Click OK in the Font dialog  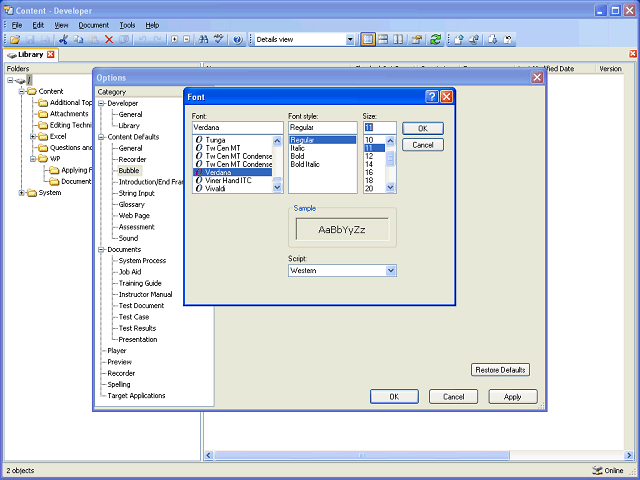pos(423,128)
